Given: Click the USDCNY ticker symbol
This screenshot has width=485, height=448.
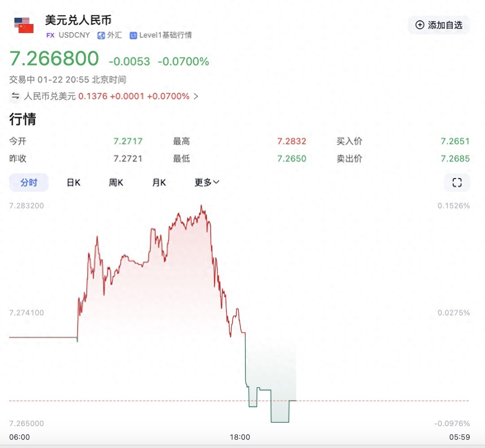Looking at the screenshot, I should pos(74,36).
